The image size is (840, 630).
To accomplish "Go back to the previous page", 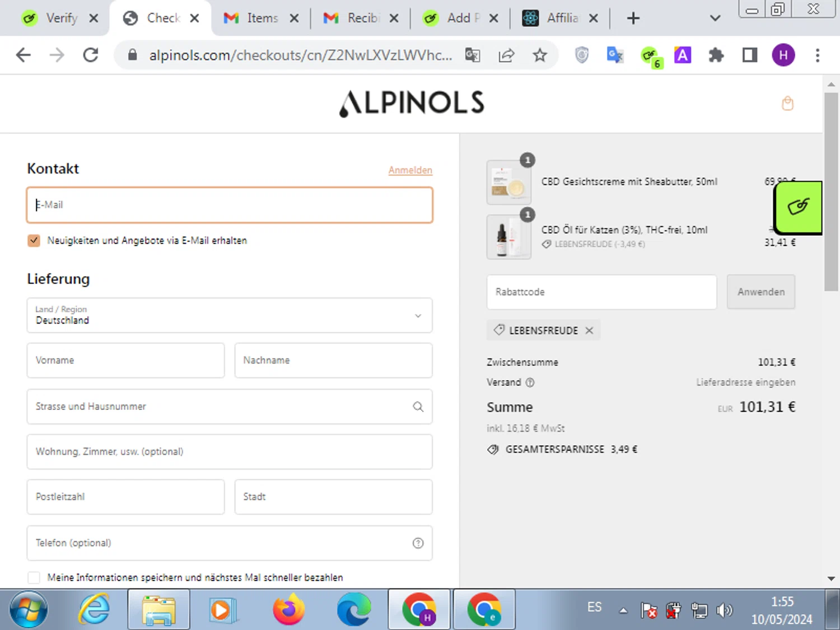I will [x=24, y=55].
